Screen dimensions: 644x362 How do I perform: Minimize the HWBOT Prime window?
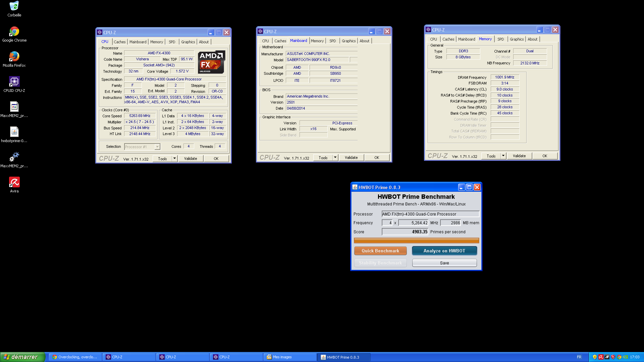[x=462, y=187]
